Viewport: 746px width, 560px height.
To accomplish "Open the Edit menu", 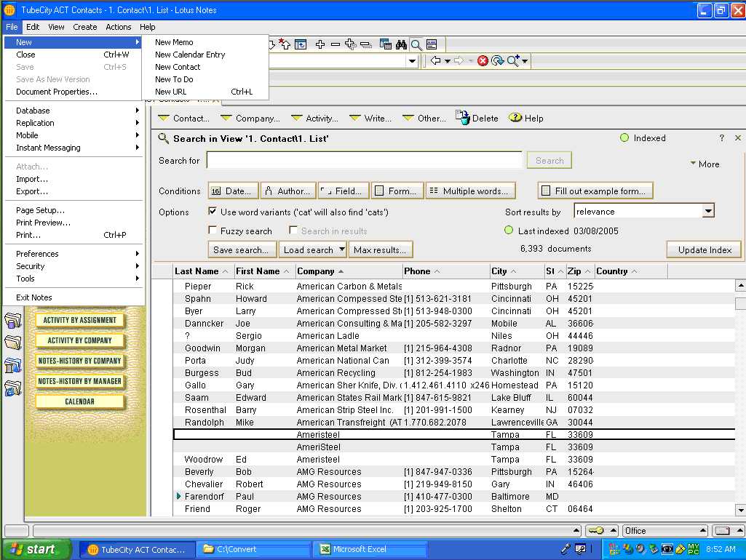I will pos(33,27).
